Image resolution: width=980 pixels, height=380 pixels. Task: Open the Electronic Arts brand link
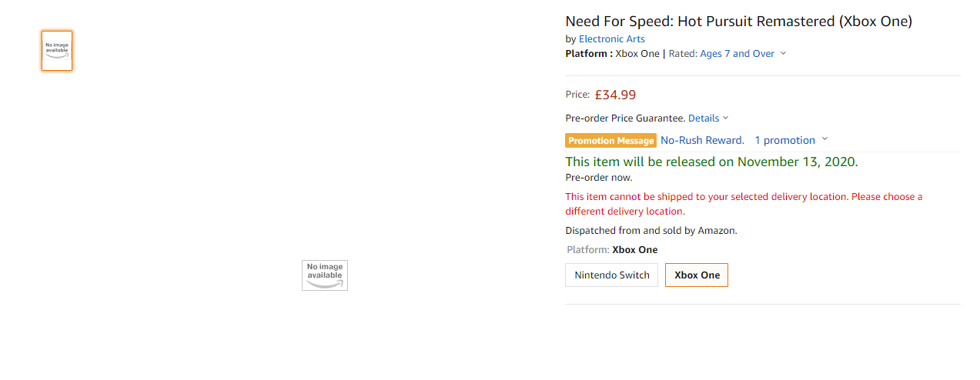click(x=611, y=39)
